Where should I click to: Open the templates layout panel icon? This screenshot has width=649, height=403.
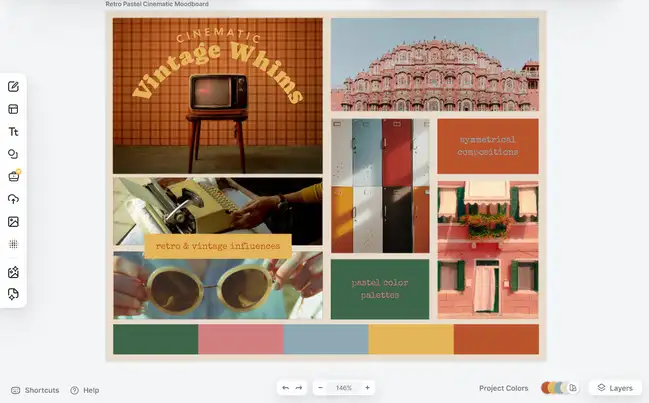[x=13, y=109]
